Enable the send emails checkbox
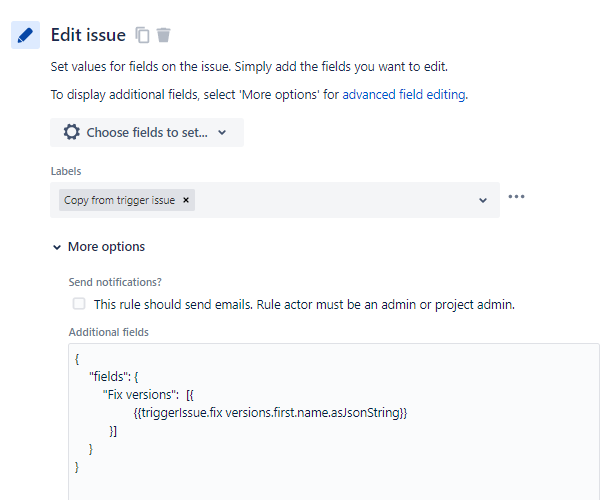Viewport: 611px width, 500px height. (x=79, y=304)
